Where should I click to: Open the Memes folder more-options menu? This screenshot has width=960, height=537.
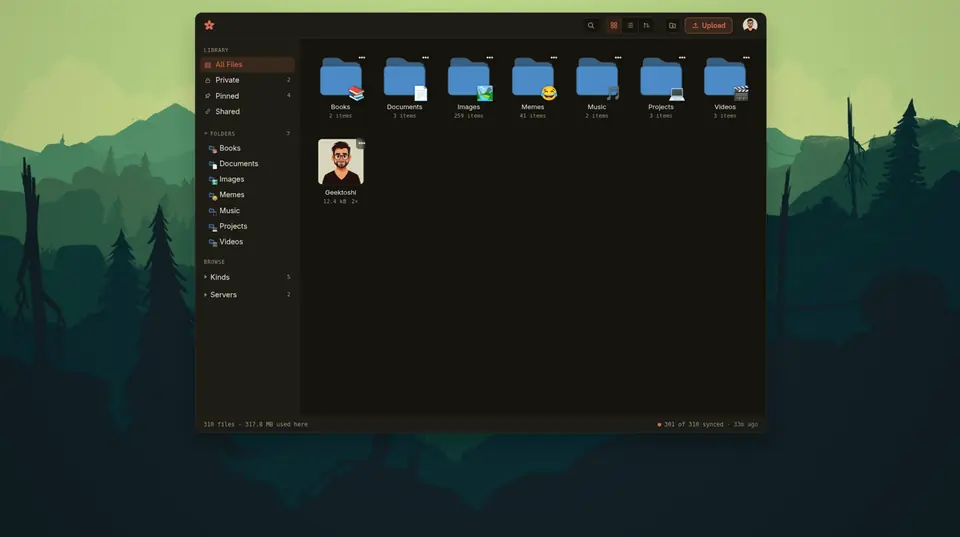[554, 58]
